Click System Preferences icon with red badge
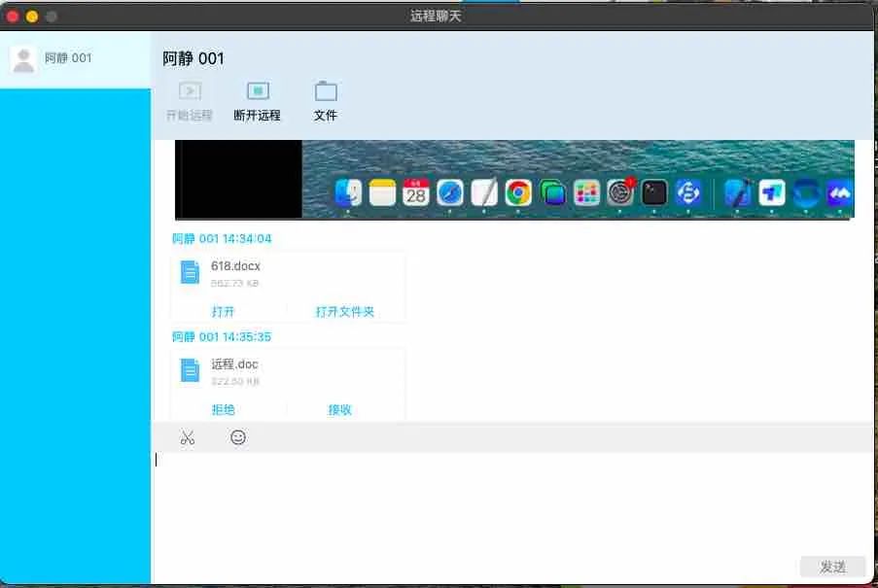Viewport: 878px width, 588px height. tap(620, 193)
